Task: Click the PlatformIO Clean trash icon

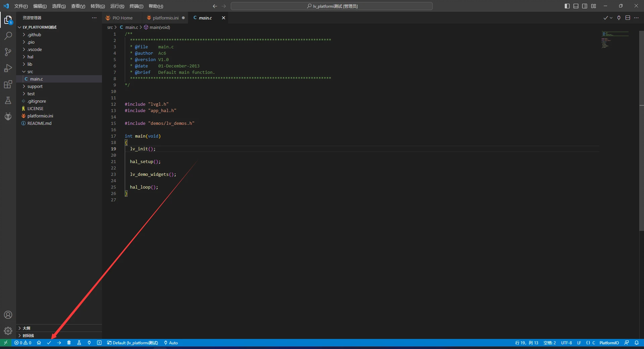Action: pyautogui.click(x=69, y=343)
